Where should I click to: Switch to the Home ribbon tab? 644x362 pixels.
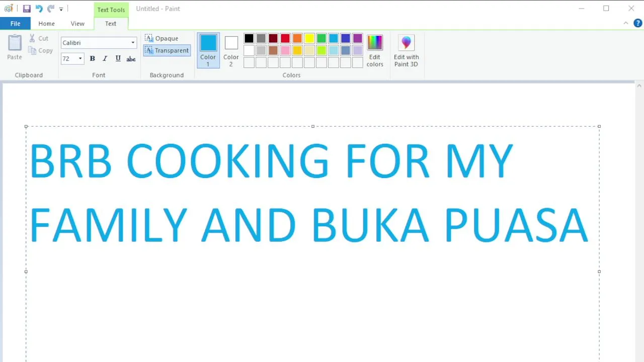pyautogui.click(x=46, y=24)
